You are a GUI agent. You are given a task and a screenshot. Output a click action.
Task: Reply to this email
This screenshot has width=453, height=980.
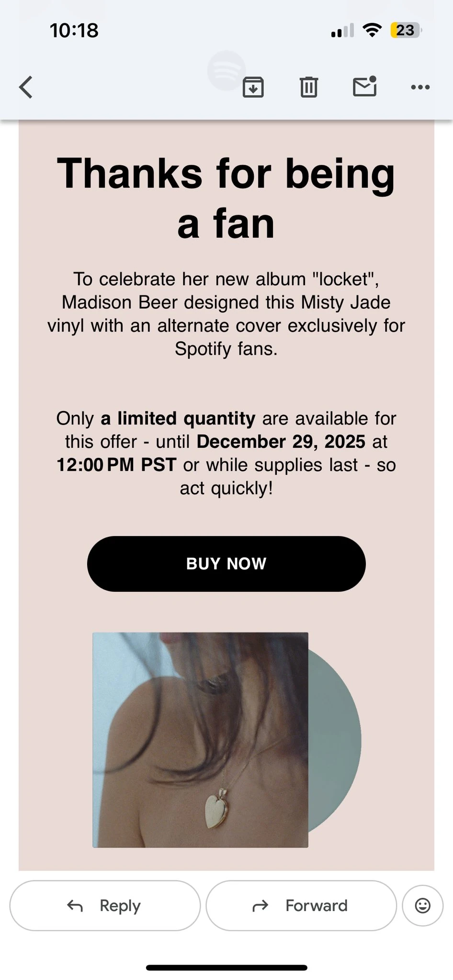105,905
